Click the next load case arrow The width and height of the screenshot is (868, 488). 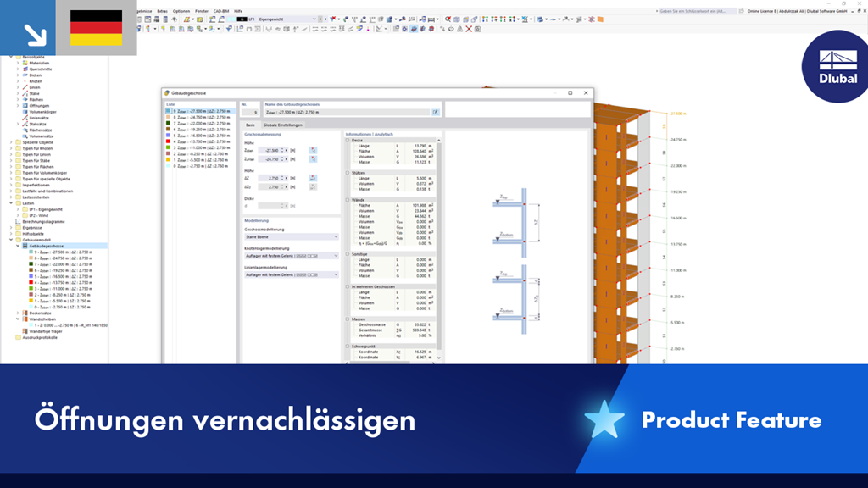tap(325, 19)
